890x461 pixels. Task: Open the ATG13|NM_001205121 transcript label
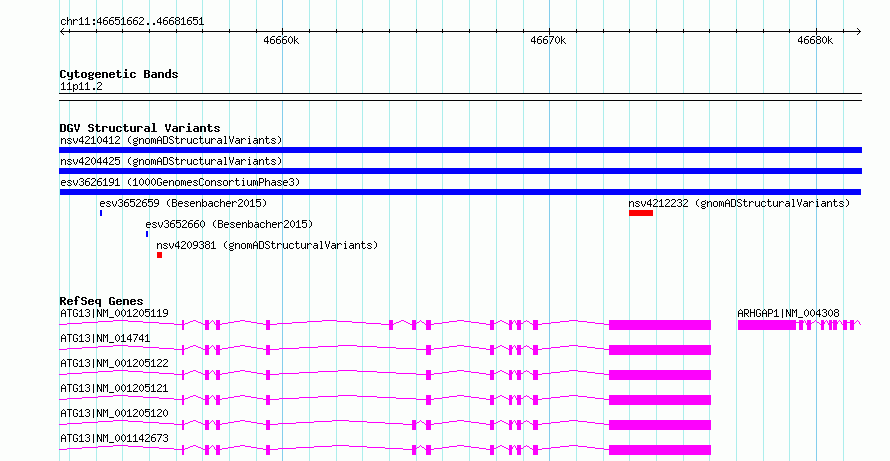click(114, 388)
